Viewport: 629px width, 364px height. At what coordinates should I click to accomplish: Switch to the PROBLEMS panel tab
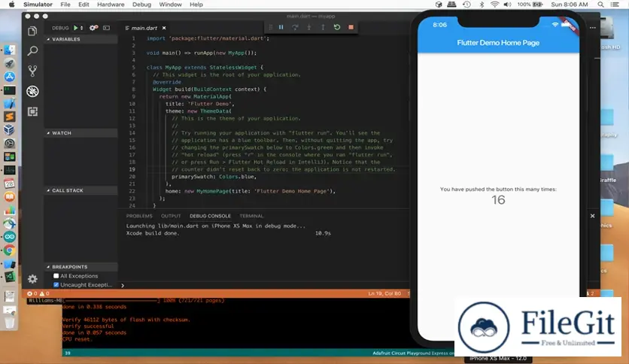pos(139,216)
